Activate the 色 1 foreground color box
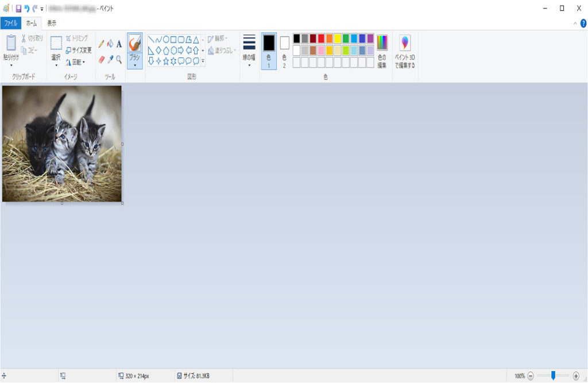Viewport: 588px width, 383px height. coord(268,51)
